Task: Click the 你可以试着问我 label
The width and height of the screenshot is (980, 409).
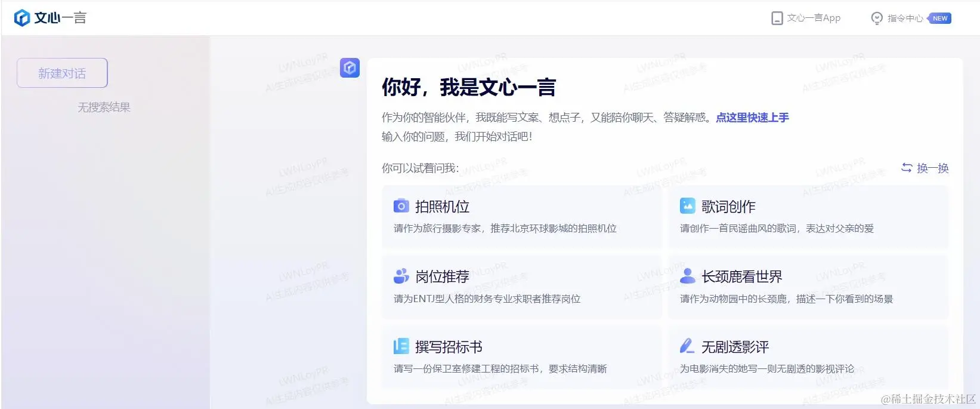Action: (421, 168)
